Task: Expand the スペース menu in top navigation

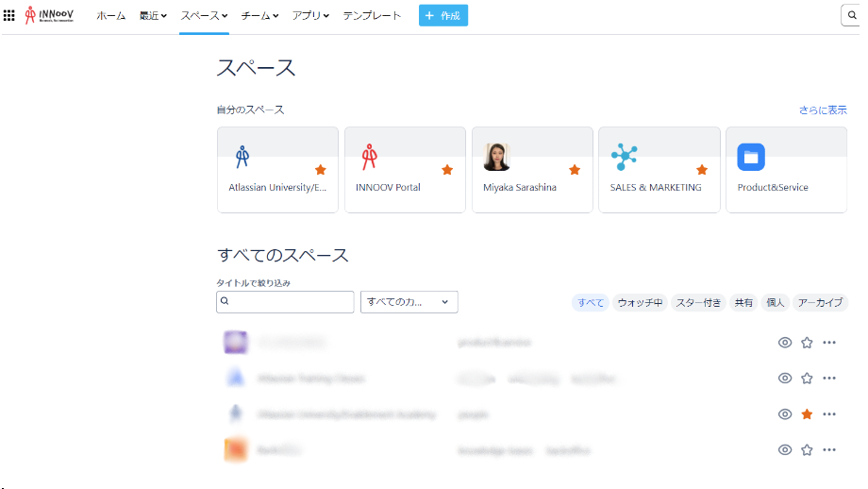Action: [x=204, y=16]
